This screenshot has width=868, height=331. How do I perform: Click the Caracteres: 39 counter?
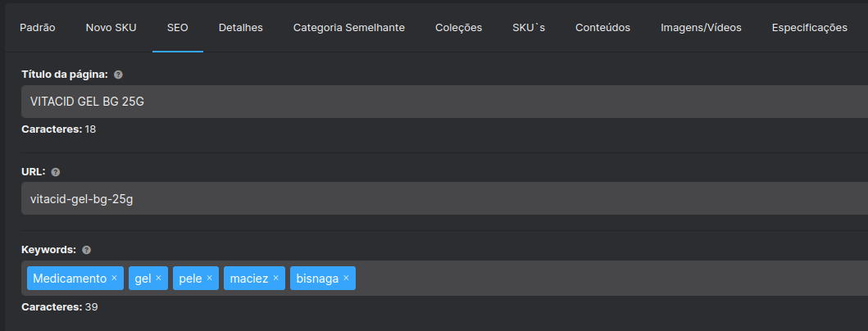click(60, 306)
